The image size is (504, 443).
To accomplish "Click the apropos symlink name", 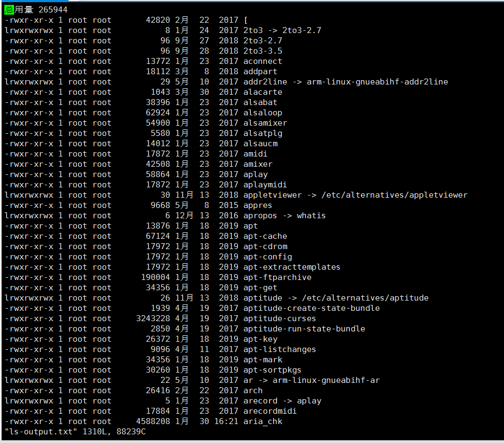I will pyautogui.click(x=260, y=216).
